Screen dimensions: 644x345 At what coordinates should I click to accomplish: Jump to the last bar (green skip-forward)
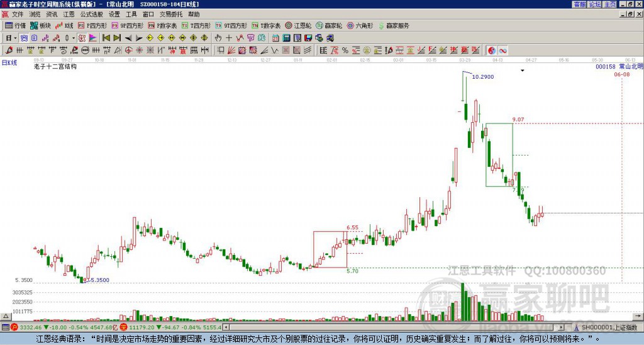(x=117, y=38)
